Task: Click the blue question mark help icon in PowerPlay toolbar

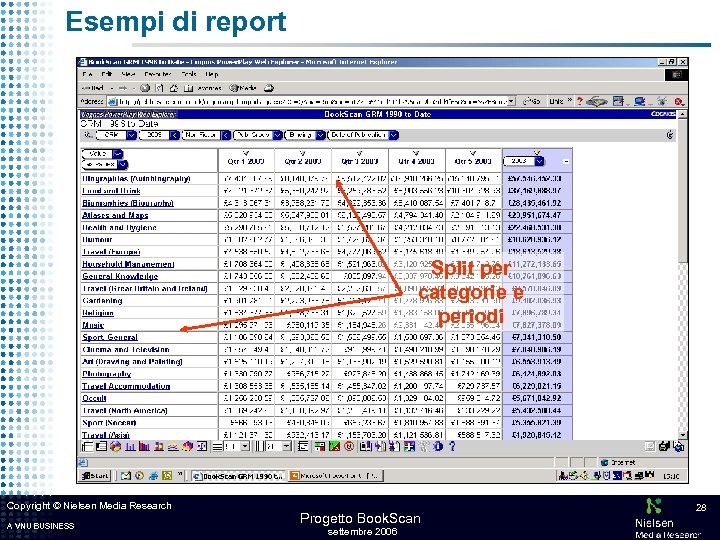Action: 452,446
